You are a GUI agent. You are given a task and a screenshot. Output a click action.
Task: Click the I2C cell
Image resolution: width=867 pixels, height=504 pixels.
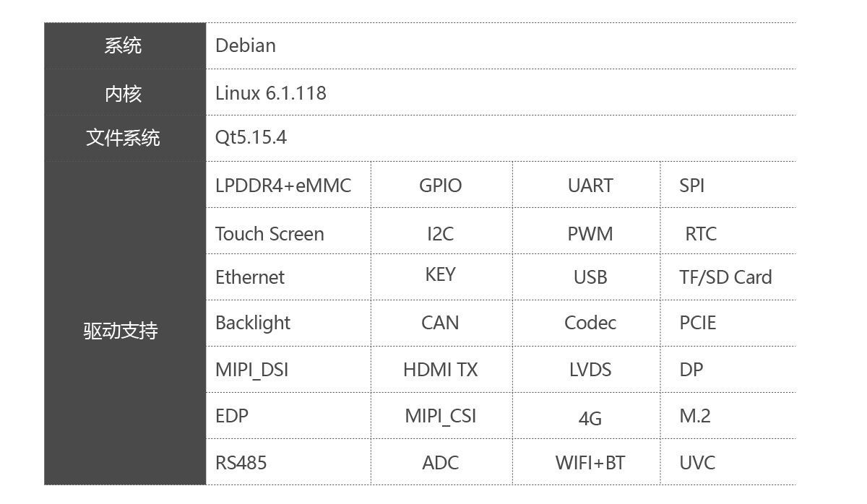[x=440, y=234]
